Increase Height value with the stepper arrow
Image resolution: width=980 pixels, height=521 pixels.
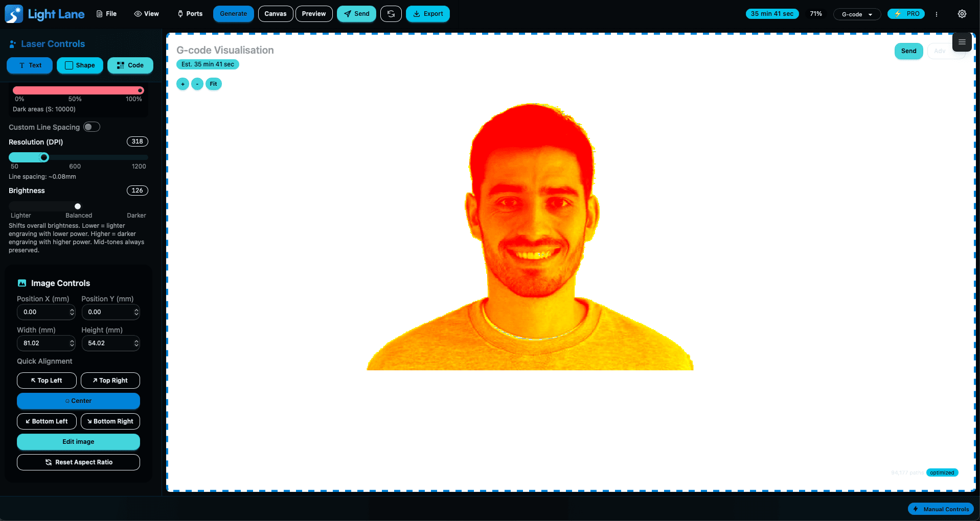[x=135, y=341]
